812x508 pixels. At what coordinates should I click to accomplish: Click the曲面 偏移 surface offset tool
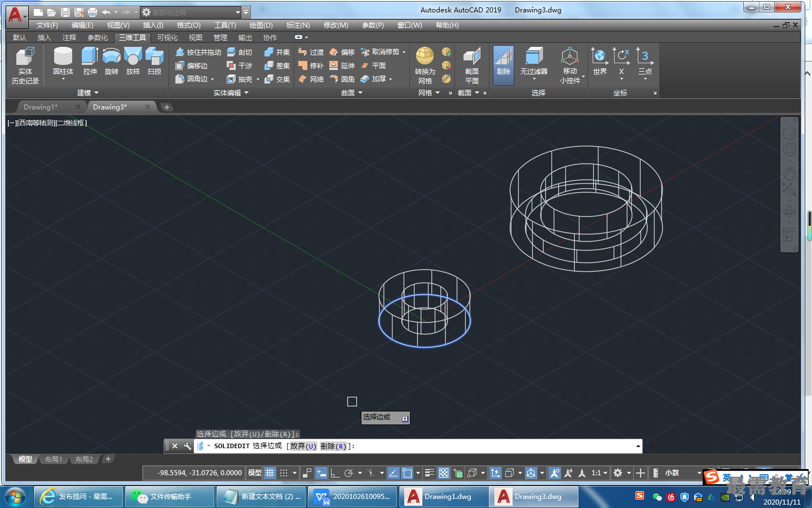[342, 52]
